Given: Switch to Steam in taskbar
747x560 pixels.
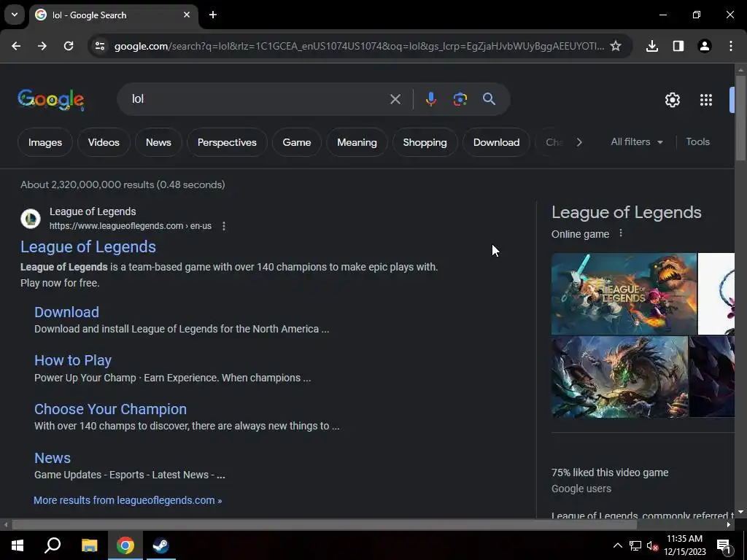Looking at the screenshot, I should point(160,545).
